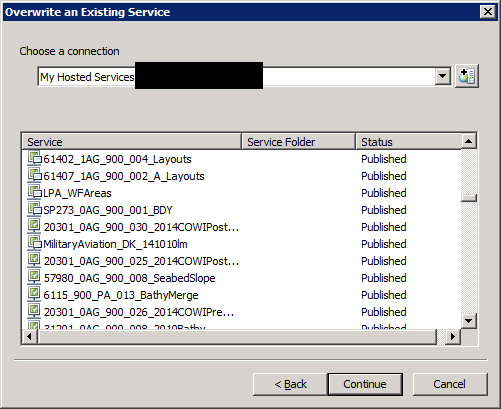Click the 6115_900_PA_013_BathyMerge service icon

coord(34,294)
